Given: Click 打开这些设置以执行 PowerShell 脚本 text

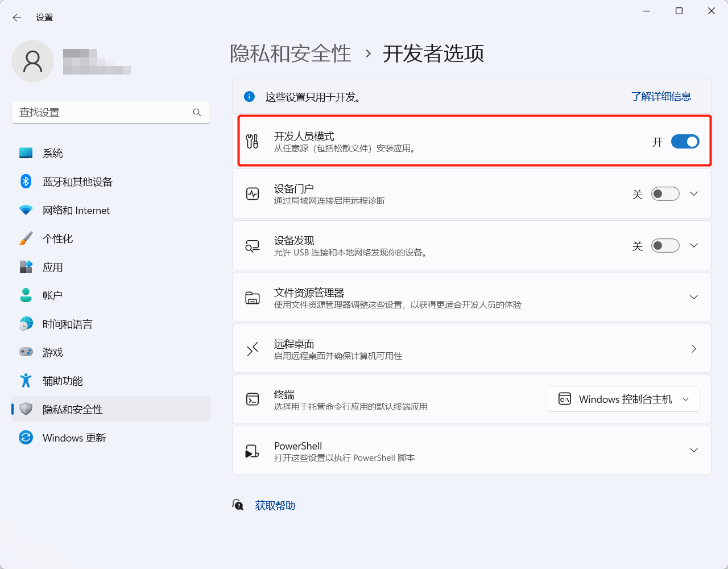Looking at the screenshot, I should (345, 458).
